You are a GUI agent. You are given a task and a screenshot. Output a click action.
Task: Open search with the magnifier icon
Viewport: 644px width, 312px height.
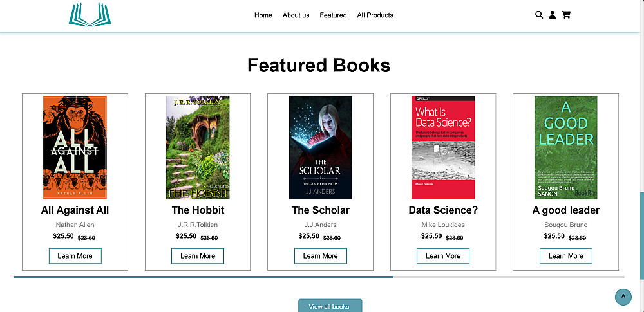pos(539,15)
